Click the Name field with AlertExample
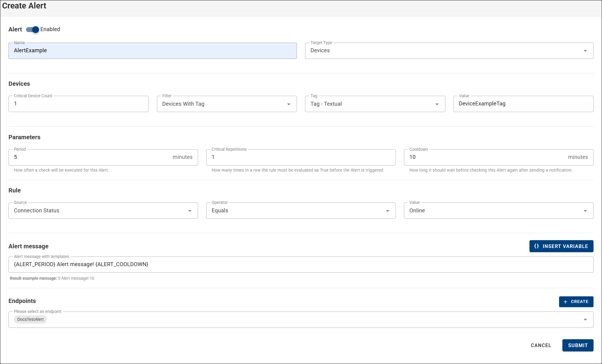 click(153, 50)
